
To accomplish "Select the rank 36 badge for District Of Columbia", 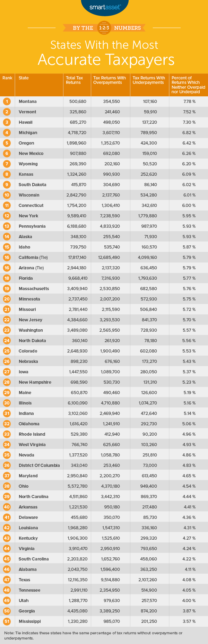I will [7, 465].
